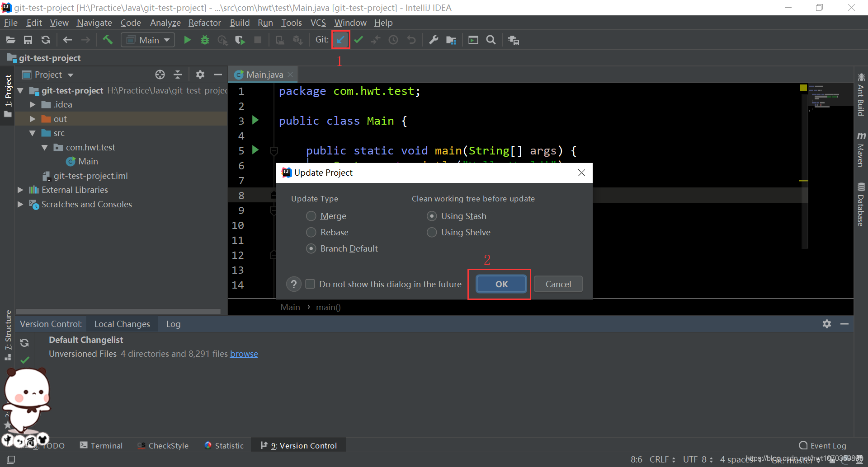
Task: Click the UTF-8 encoding in status bar
Action: pos(698,459)
